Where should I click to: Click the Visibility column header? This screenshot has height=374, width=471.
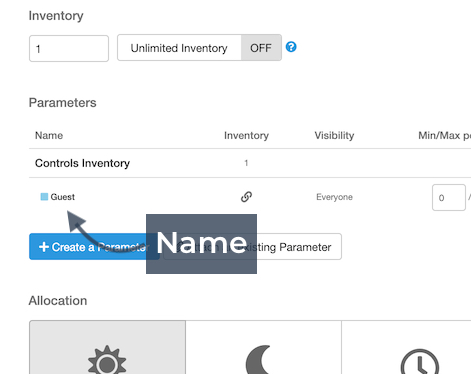(x=334, y=135)
